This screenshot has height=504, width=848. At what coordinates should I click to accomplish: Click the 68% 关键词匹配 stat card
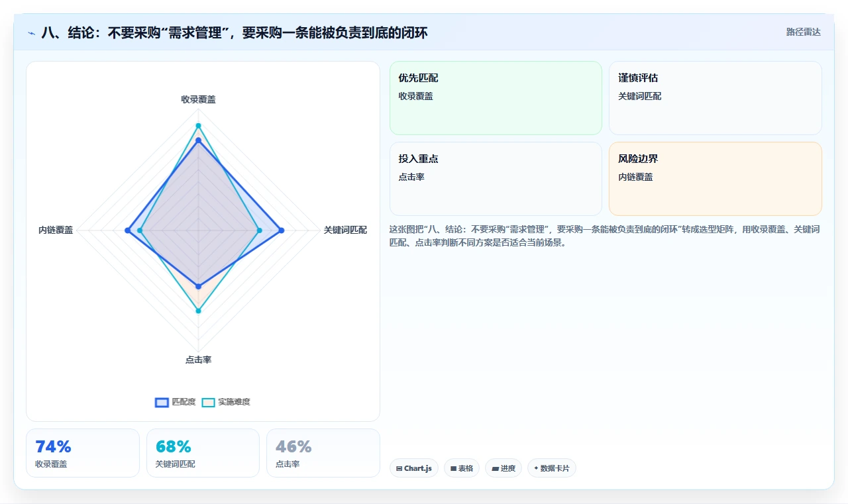click(203, 453)
